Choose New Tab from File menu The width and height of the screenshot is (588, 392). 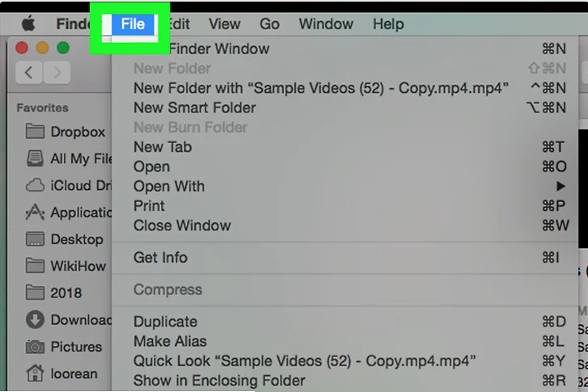coord(345,147)
